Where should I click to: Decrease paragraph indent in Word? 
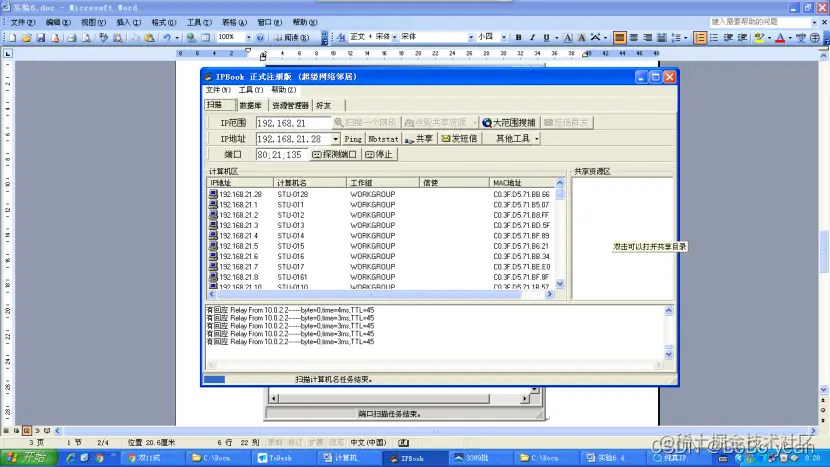point(728,37)
